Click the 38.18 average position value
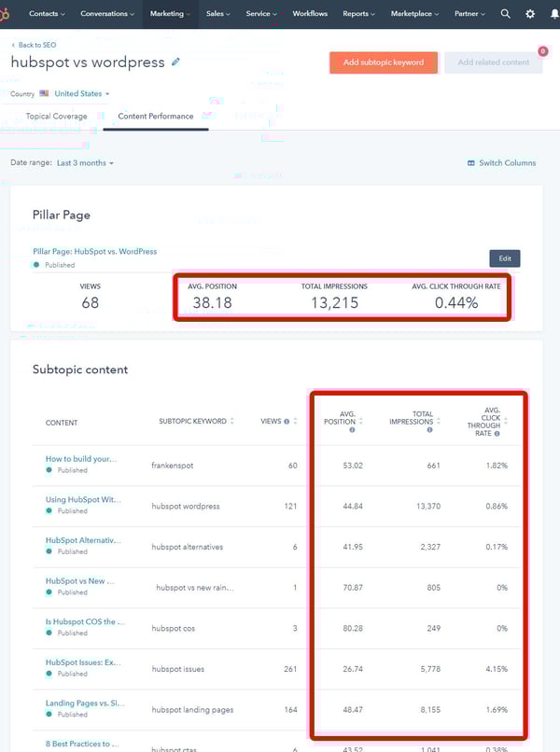The width and height of the screenshot is (560, 752). tap(212, 303)
